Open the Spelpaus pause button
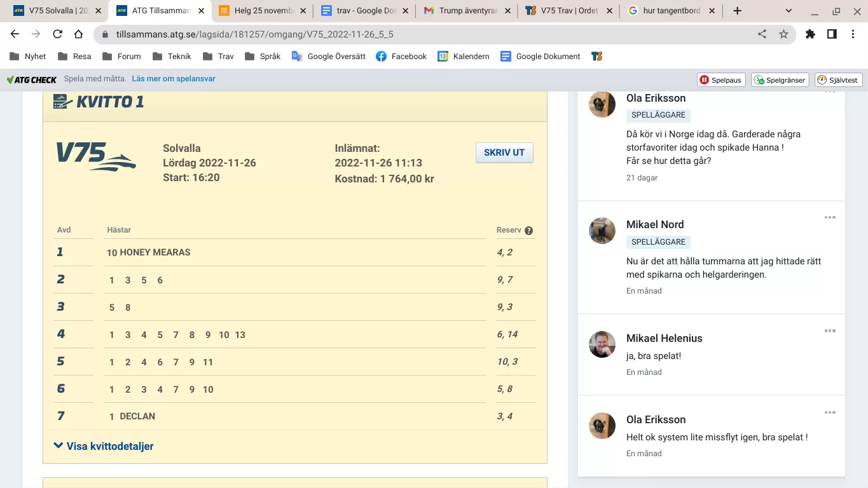This screenshot has height=488, width=868. 721,80
